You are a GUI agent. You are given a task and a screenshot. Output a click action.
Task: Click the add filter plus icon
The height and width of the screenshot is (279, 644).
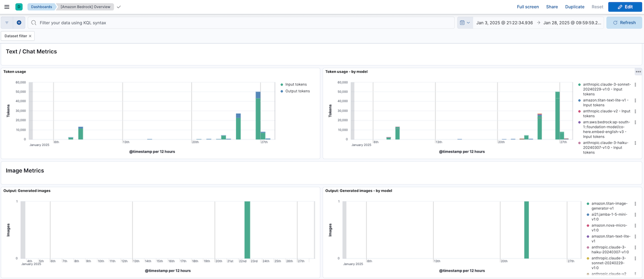click(18, 22)
